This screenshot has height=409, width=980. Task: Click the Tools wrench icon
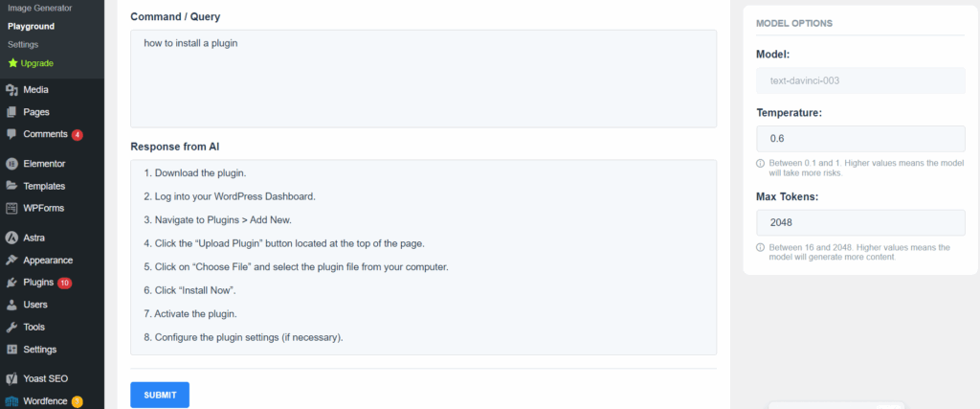tap(11, 327)
